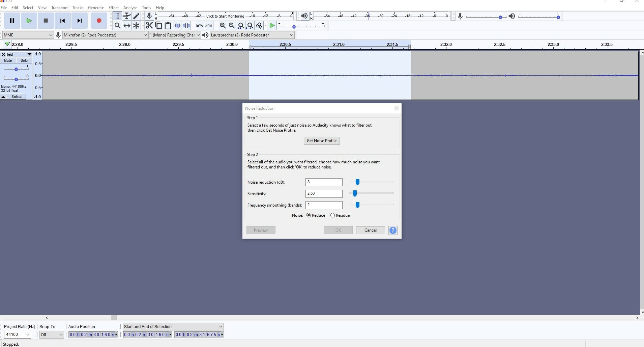
Task: Click the Zoom Out icon
Action: 232,25
